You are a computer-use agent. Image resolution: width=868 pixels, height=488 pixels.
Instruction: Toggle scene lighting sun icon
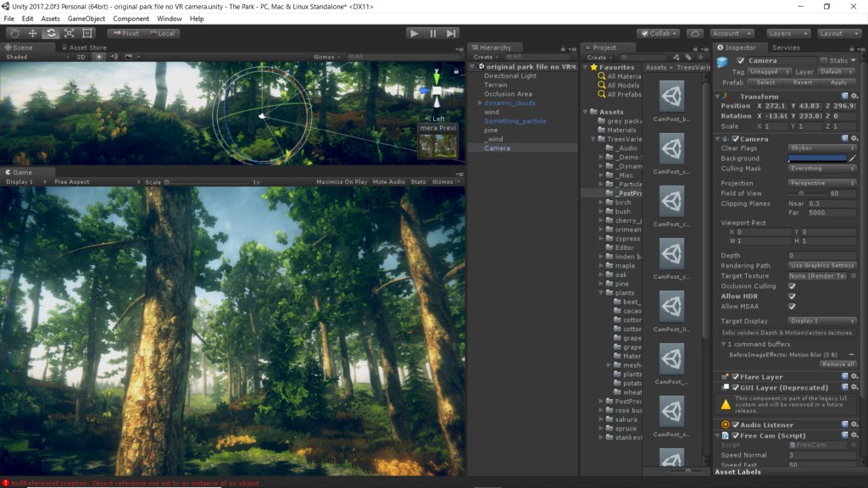pyautogui.click(x=99, y=57)
